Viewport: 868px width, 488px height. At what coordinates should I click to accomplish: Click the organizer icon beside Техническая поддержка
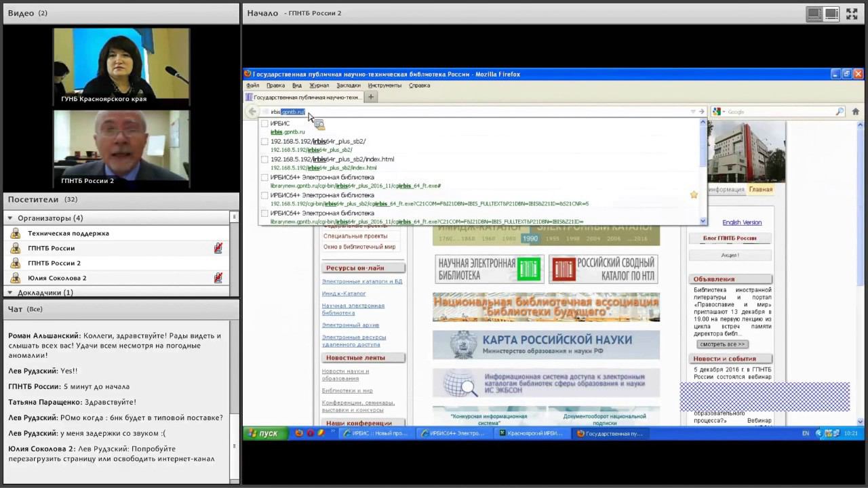tap(15, 233)
